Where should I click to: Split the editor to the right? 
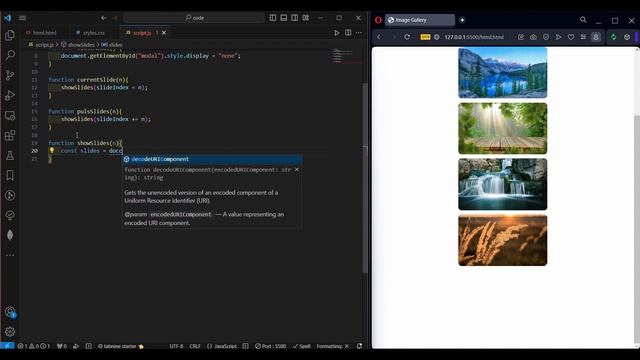tap(348, 33)
